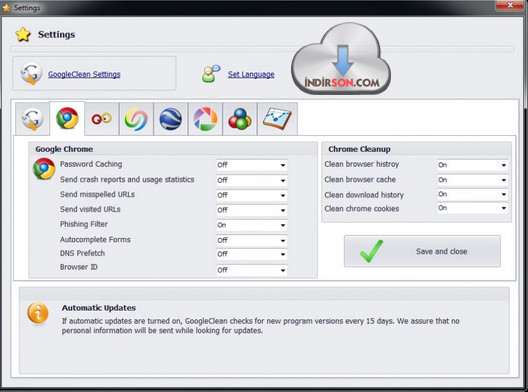
Task: Click the Clean download history label
Action: click(364, 195)
